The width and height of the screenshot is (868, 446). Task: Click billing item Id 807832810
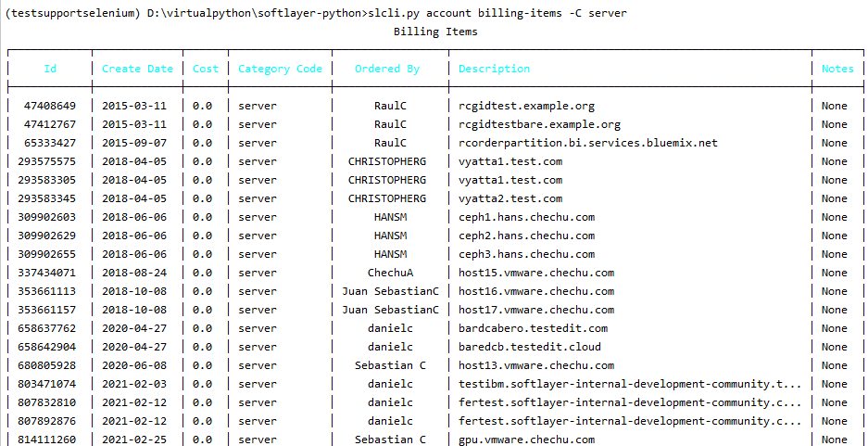(47, 402)
